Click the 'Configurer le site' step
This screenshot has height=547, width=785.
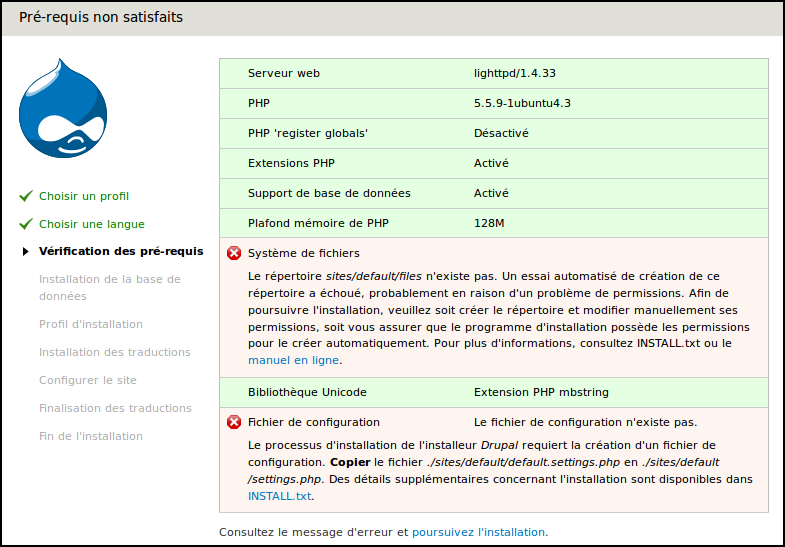87,380
